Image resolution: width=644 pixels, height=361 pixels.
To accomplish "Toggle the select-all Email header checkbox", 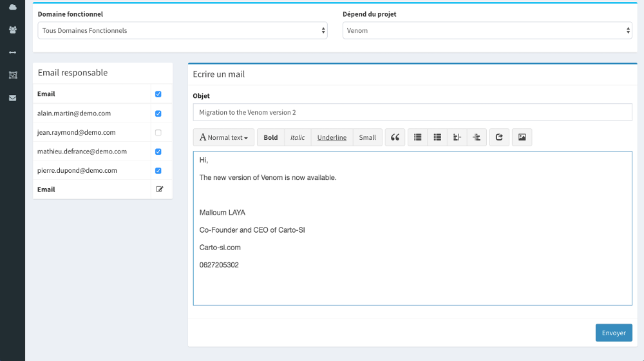I will point(158,94).
